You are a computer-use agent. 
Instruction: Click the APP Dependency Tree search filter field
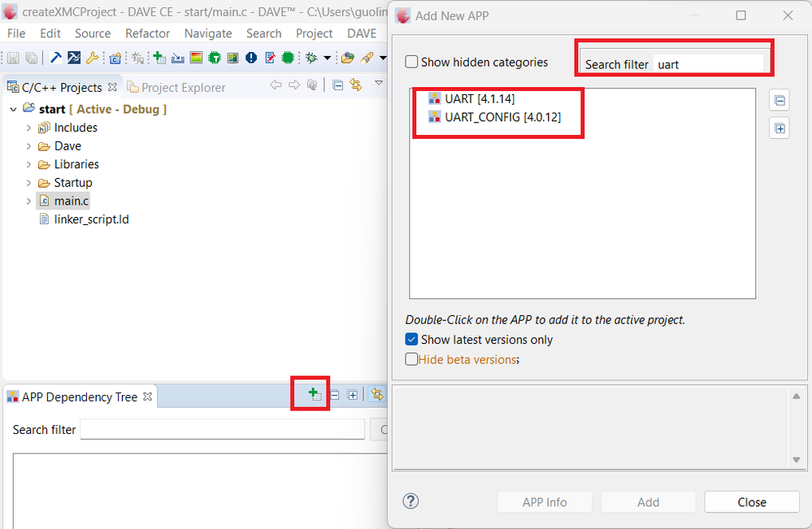pos(223,430)
